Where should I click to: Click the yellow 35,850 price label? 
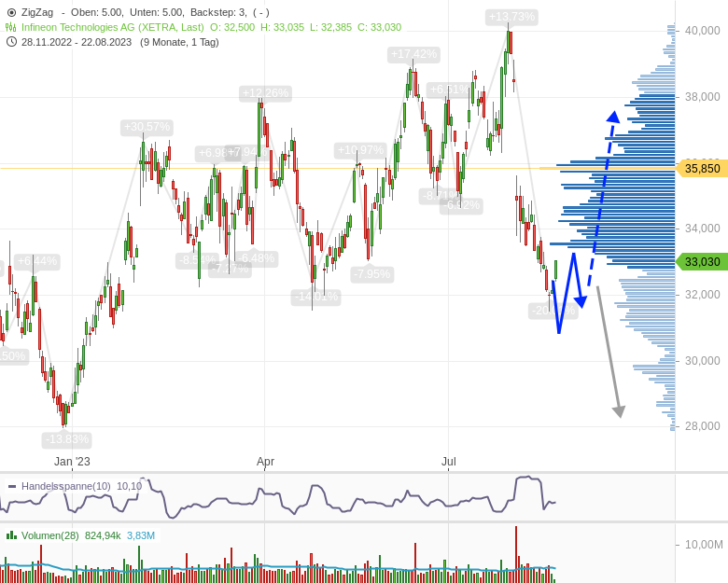[x=701, y=169]
